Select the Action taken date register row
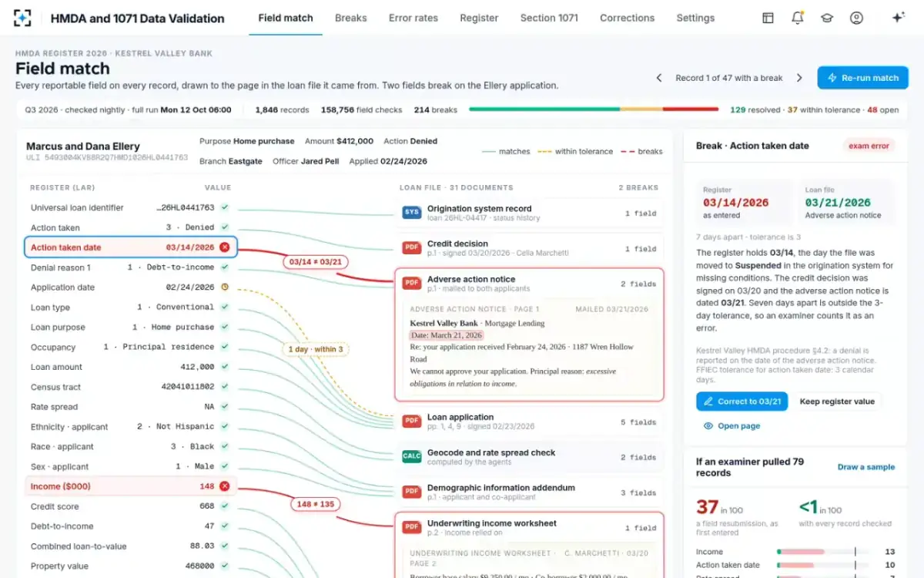 pyautogui.click(x=130, y=247)
